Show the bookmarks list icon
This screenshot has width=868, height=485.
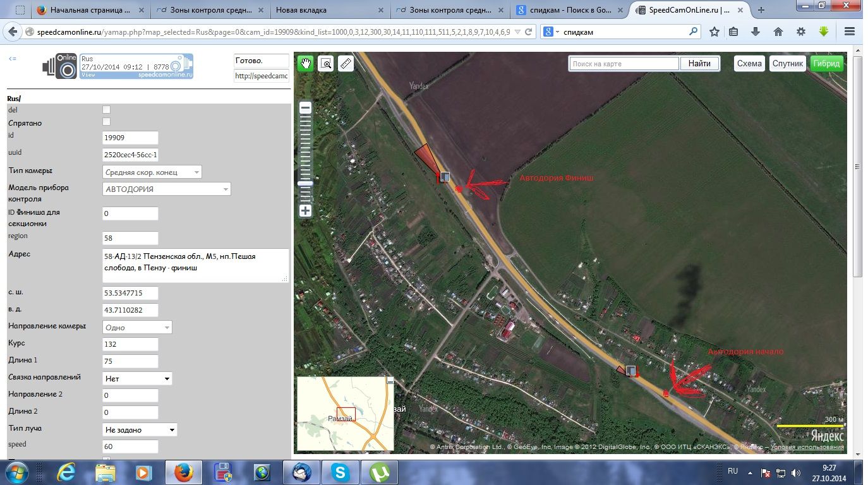(733, 32)
